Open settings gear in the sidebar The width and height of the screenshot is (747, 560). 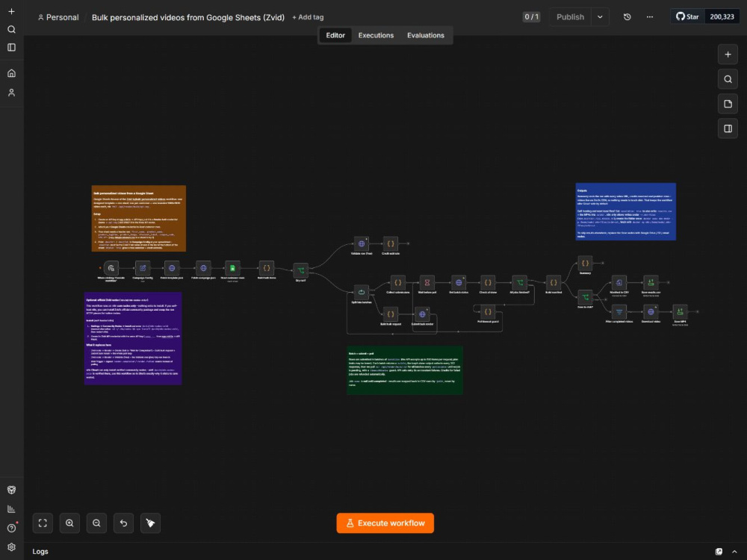11,547
